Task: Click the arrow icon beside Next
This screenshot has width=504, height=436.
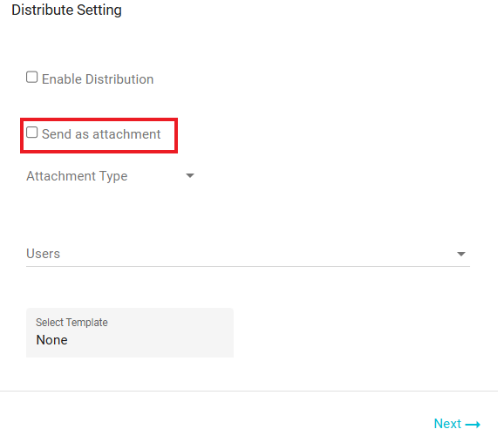Action: tap(473, 425)
